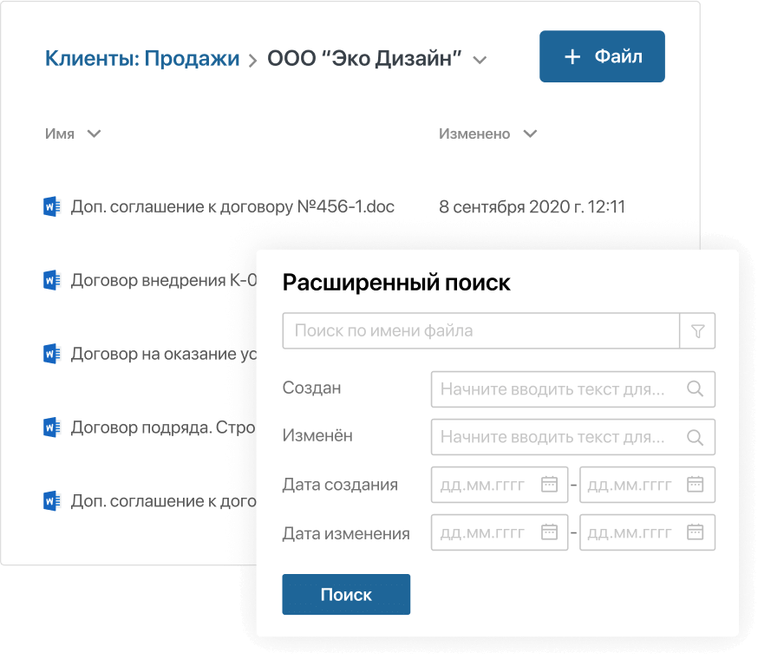This screenshot has width=784, height=672.
Task: Click the date 8 сентября 2020 г. 12:11
Action: click(x=532, y=207)
